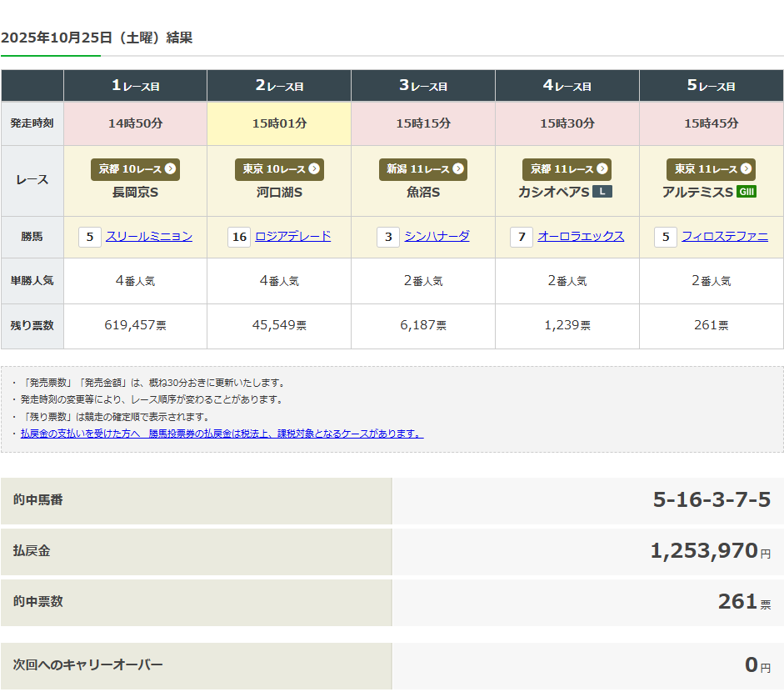
Task: Click the arrow icon on 新潟 11レース
Action: (457, 169)
